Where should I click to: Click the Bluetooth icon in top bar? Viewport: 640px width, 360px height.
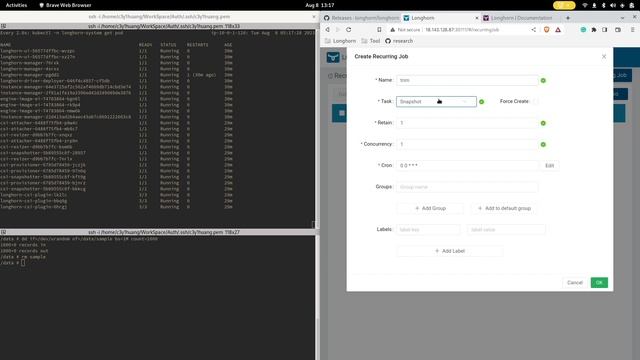point(603,5)
